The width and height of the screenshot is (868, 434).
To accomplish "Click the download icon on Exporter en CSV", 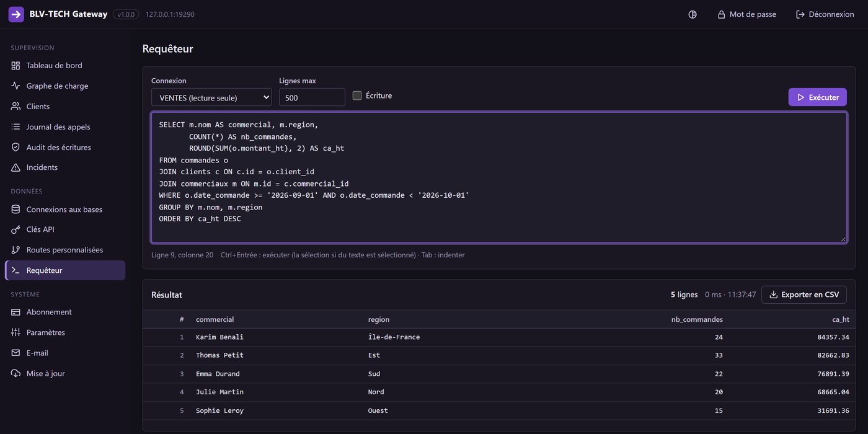I will [773, 294].
